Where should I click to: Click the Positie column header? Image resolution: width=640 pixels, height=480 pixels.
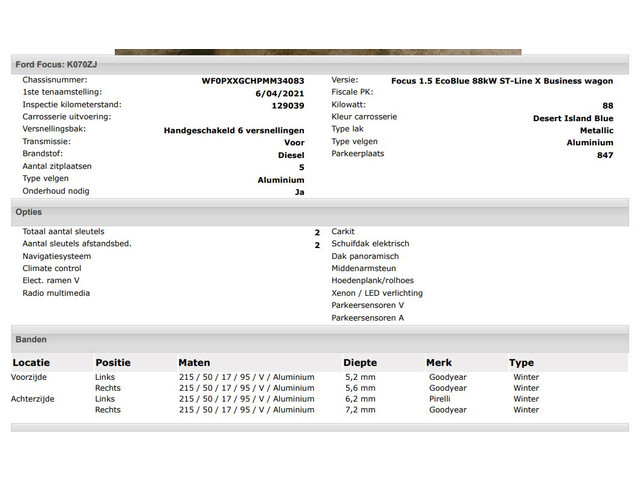click(113, 363)
